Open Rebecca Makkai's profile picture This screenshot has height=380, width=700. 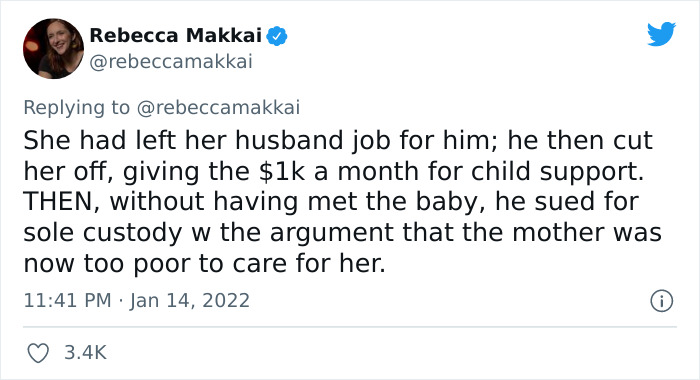tap(54, 49)
